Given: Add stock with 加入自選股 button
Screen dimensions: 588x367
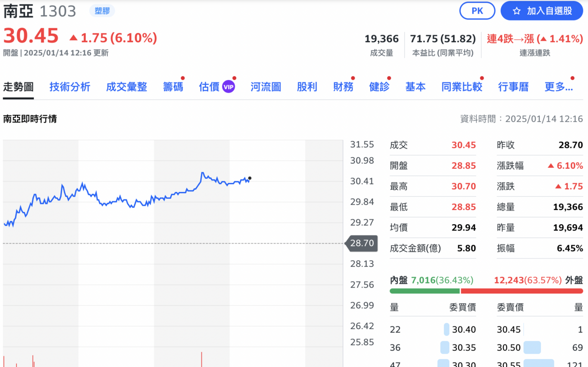Looking at the screenshot, I should click(x=541, y=11).
